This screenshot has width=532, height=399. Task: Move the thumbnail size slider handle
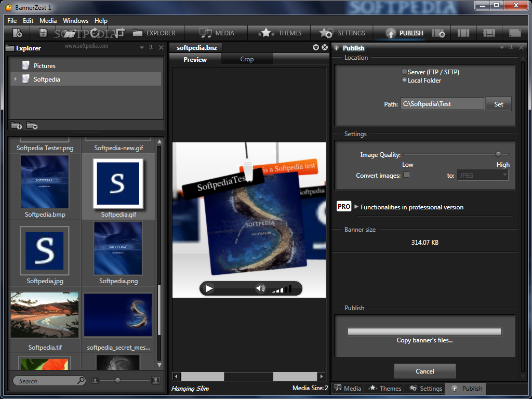pos(117,380)
